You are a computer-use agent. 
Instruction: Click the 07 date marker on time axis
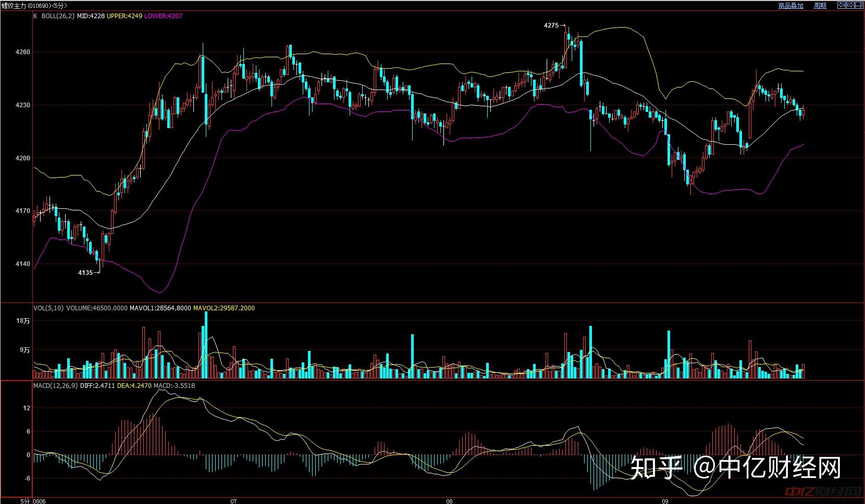coord(233,501)
